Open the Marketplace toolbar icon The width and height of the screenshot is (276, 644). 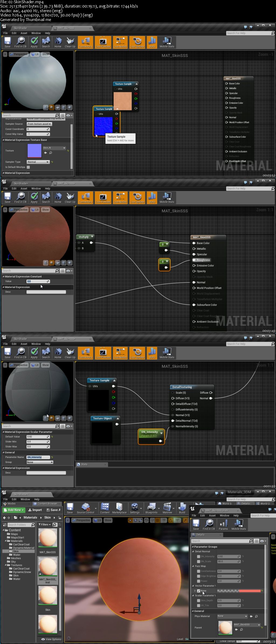coord(119,508)
